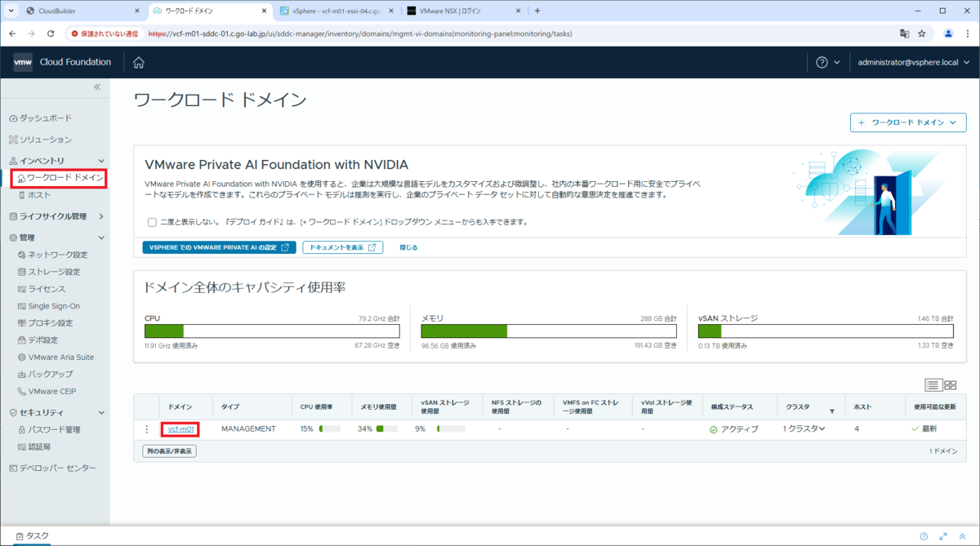This screenshot has width=980, height=546.
Task: Click VSPHERE での VMWARE PRIVATE AI の設定 button
Action: tap(219, 247)
